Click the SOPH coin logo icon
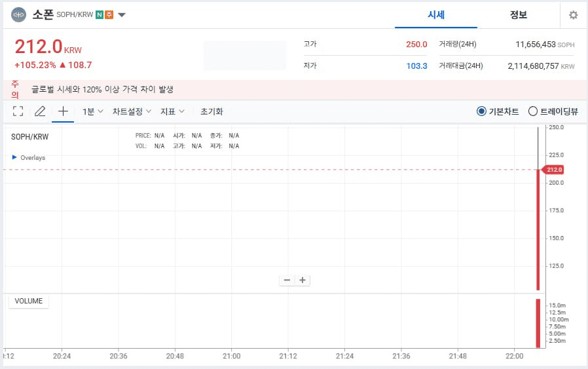The height and width of the screenshot is (369, 588). click(x=19, y=15)
